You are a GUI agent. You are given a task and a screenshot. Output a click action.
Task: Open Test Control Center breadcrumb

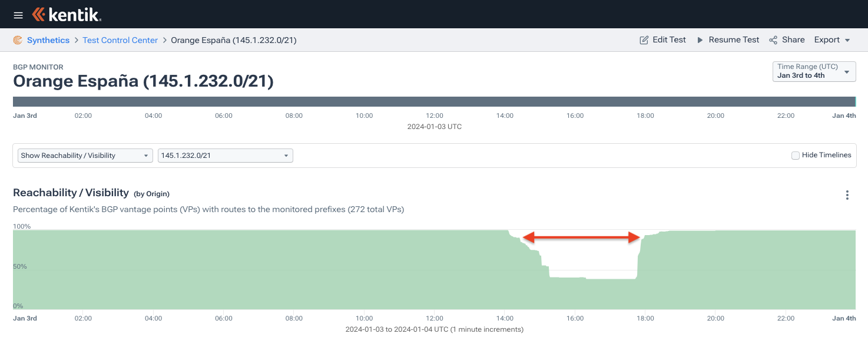(x=120, y=40)
